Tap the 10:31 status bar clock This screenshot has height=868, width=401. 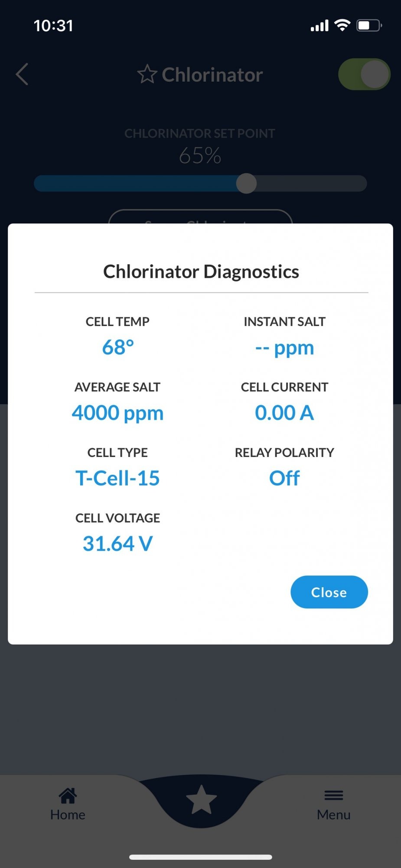pos(53,26)
